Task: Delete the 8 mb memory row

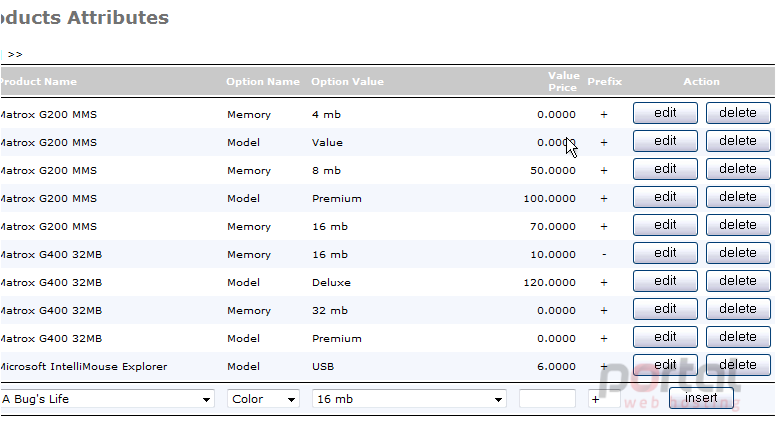Action: point(738,169)
